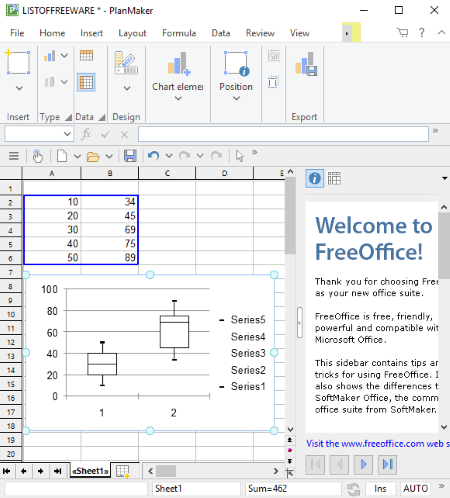Select the Sheet1 worksheet tab

91,471
